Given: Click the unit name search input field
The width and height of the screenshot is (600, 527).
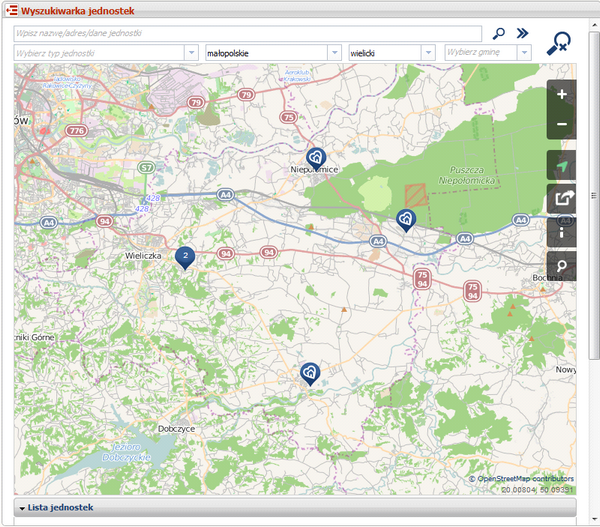Looking at the screenshot, I should [247, 33].
